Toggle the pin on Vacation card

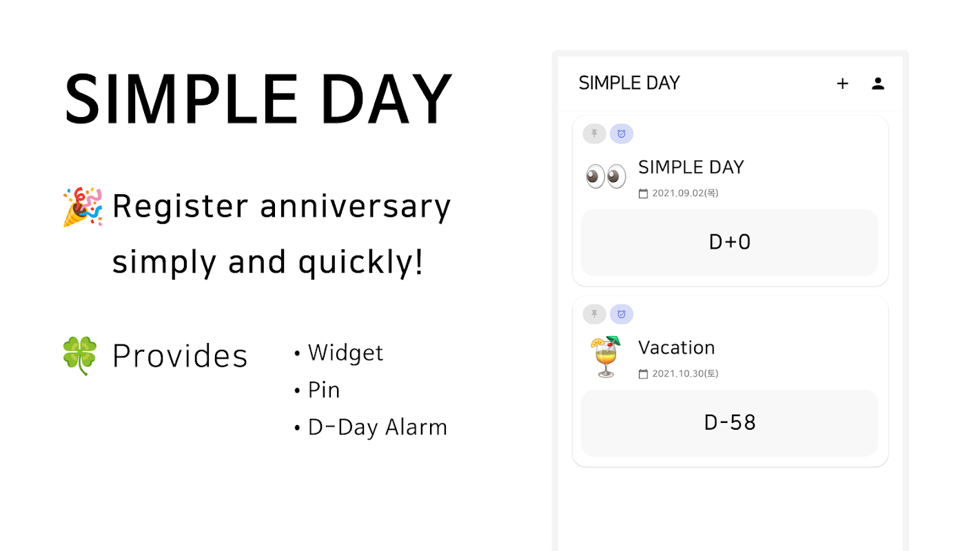[594, 314]
